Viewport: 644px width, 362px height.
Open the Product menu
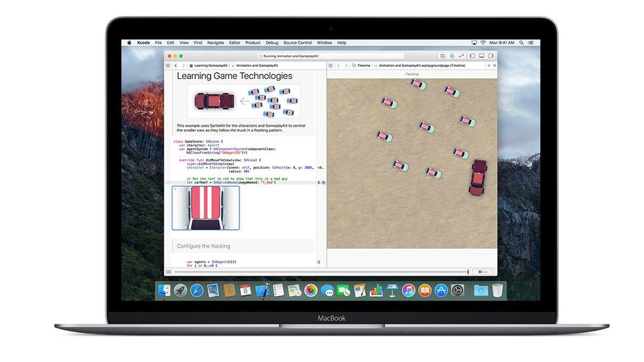(253, 43)
